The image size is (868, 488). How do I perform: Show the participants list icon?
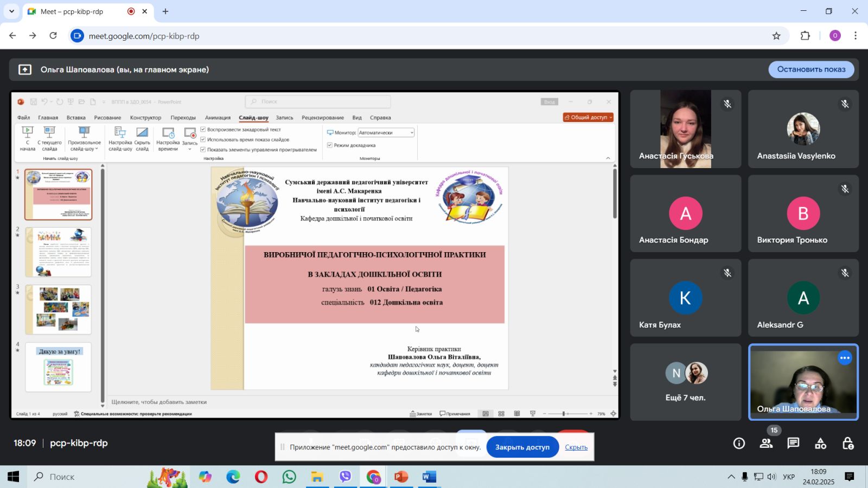pyautogui.click(x=766, y=444)
